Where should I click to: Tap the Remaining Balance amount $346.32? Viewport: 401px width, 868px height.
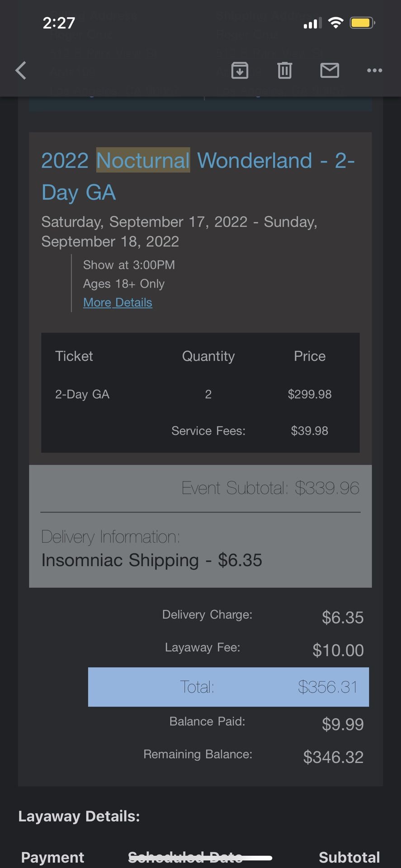pos(333,757)
